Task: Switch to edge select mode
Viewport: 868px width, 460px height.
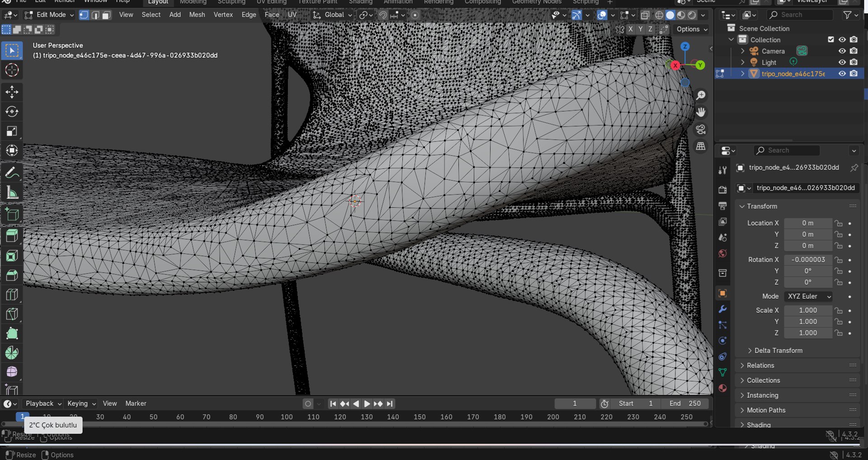Action: [x=95, y=15]
